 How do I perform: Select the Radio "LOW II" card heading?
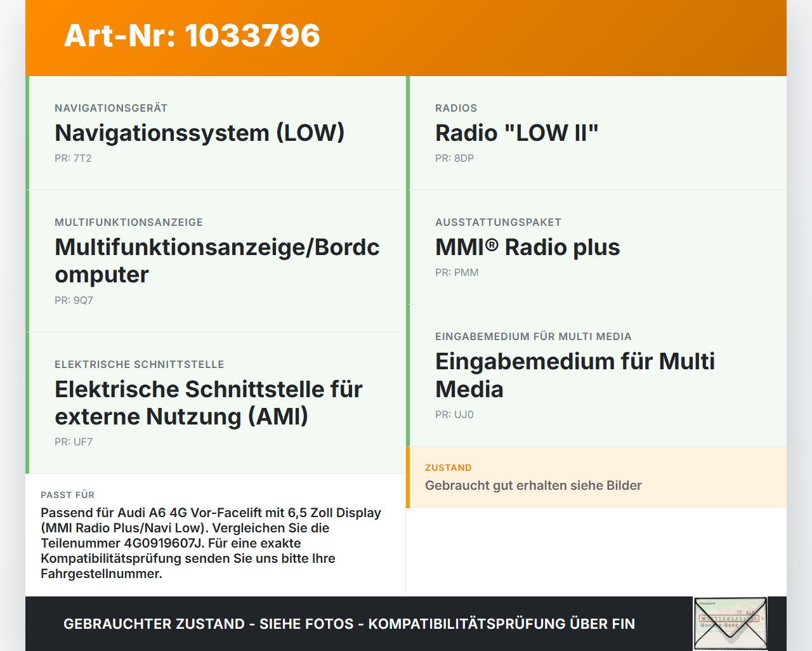517,133
